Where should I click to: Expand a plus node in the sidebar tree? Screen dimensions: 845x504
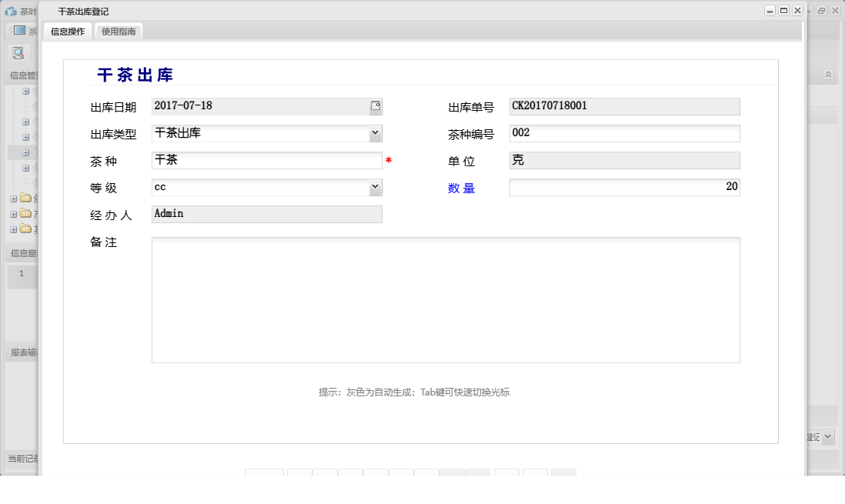click(x=27, y=92)
